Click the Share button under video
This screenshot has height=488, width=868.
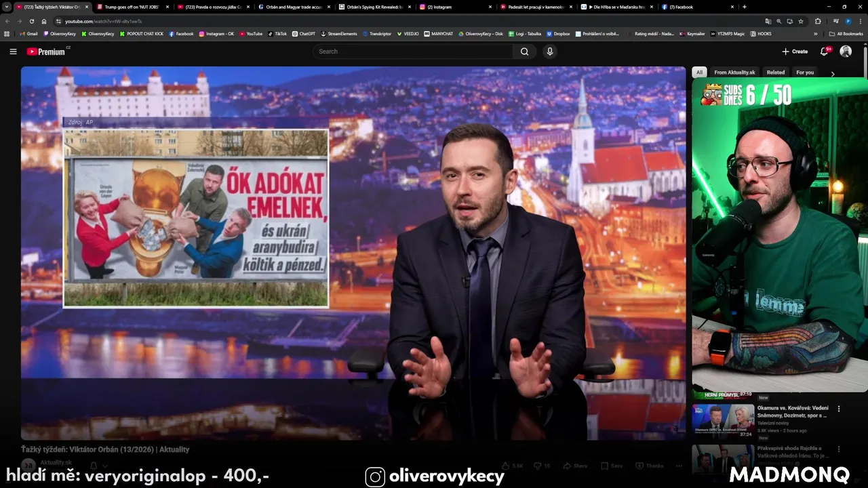[576, 466]
